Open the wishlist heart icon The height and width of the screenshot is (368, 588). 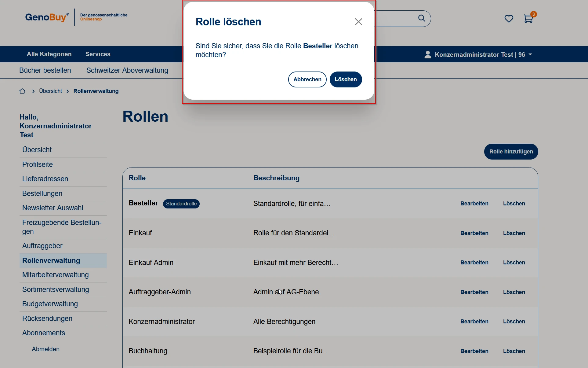pyautogui.click(x=509, y=19)
